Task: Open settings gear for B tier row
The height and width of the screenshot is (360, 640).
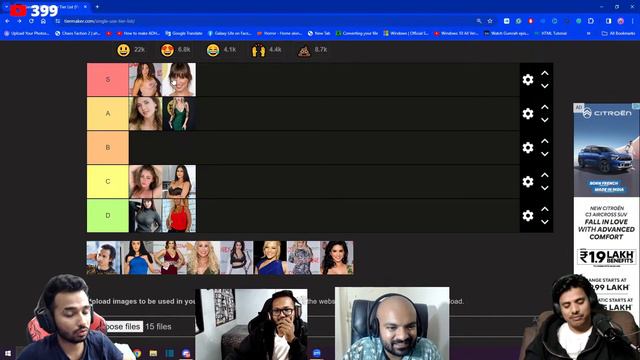Action: (x=528, y=147)
